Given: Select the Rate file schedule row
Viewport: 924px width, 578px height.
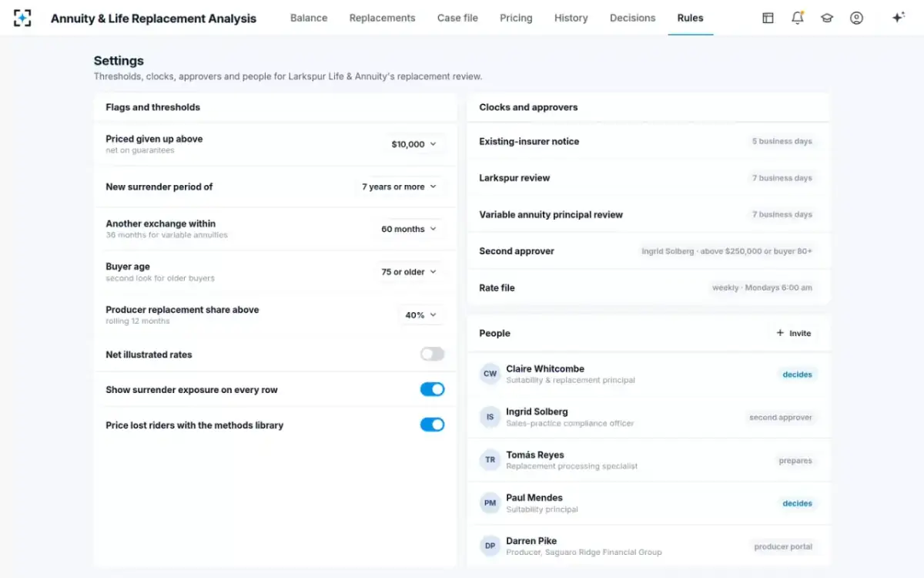Looking at the screenshot, I should tap(648, 287).
